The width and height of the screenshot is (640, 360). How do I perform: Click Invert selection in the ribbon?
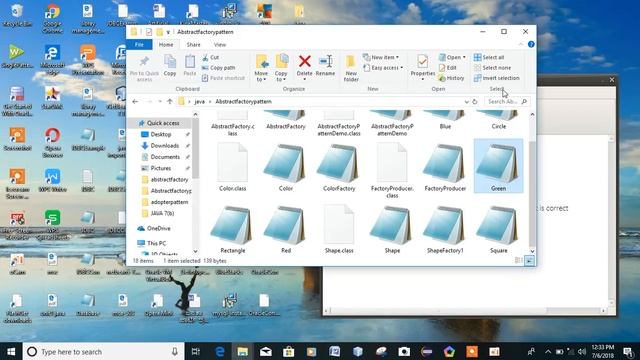click(496, 78)
